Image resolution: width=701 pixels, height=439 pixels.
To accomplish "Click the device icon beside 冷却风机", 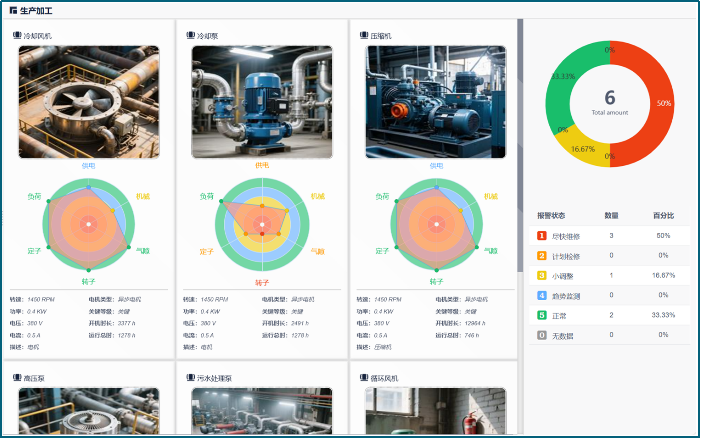I will click(18, 35).
